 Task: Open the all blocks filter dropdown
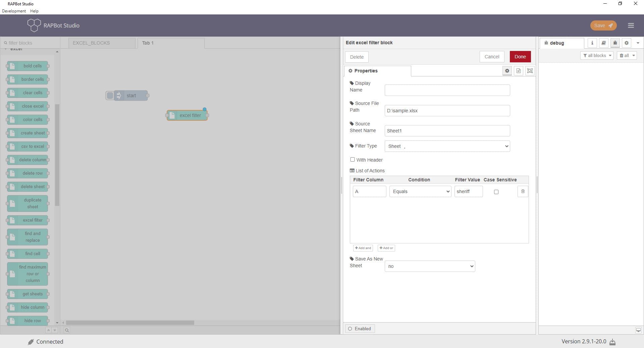coord(597,56)
